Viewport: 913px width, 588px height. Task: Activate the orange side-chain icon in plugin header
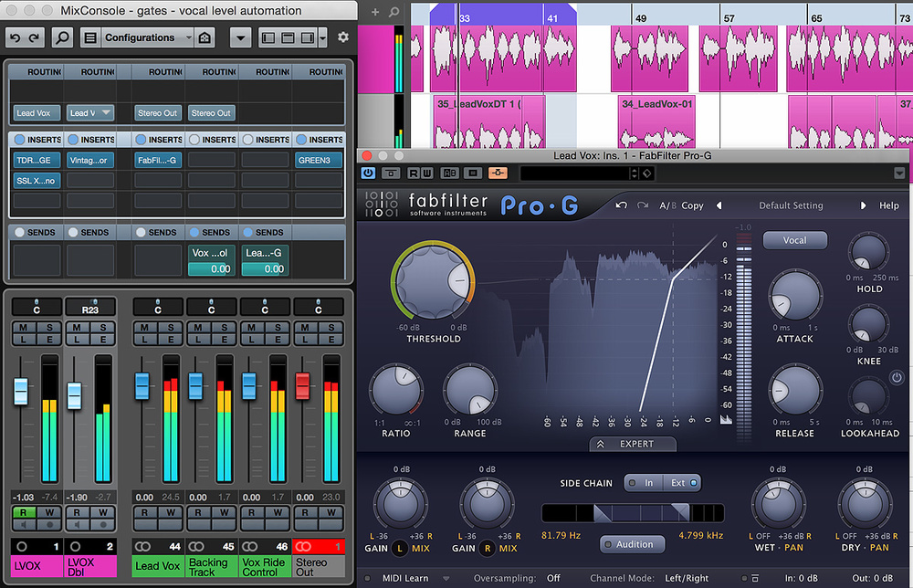coord(498,173)
